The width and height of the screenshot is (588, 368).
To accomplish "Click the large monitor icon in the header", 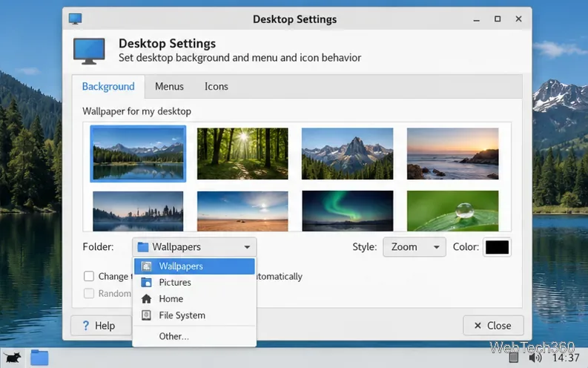I will click(x=89, y=51).
